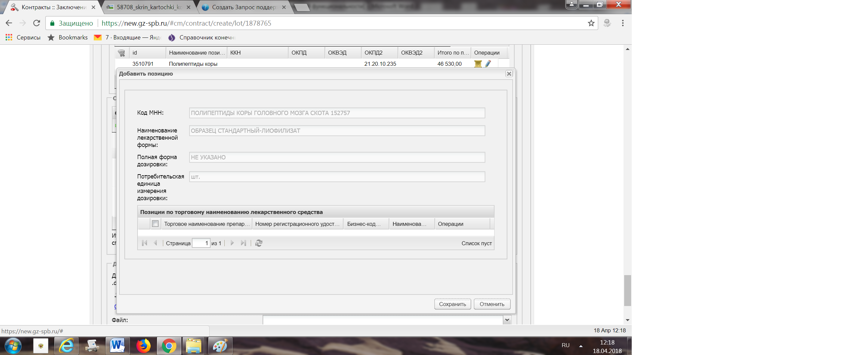Viewport: 868px width, 355px height.
Task: Open the Справочник конечн bookmark
Action: coord(201,37)
